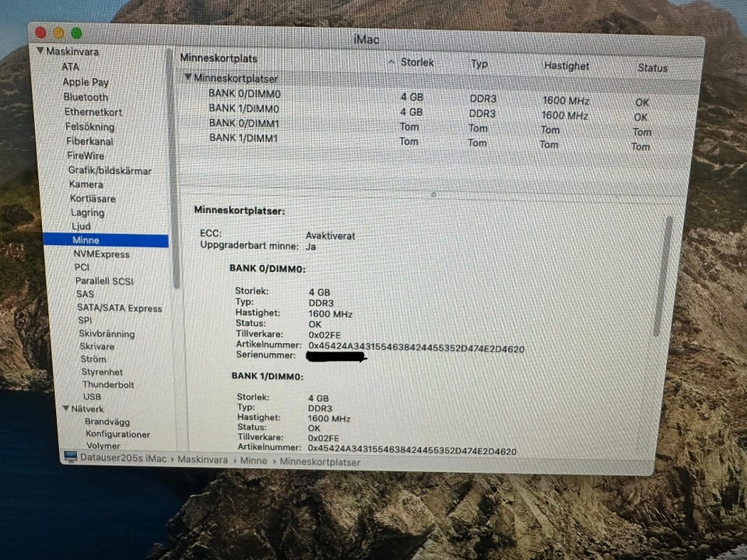The width and height of the screenshot is (747, 560).
Task: Open SATA/SATA Express in the sidebar
Action: pos(120,308)
